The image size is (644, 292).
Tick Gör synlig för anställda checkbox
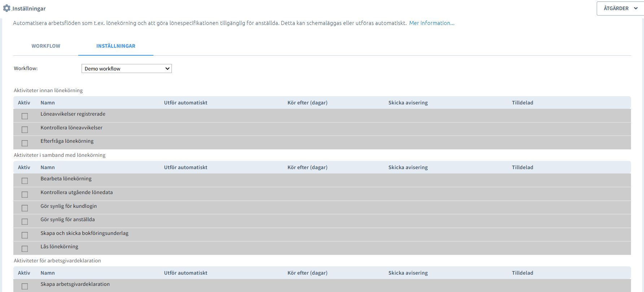[25, 222]
